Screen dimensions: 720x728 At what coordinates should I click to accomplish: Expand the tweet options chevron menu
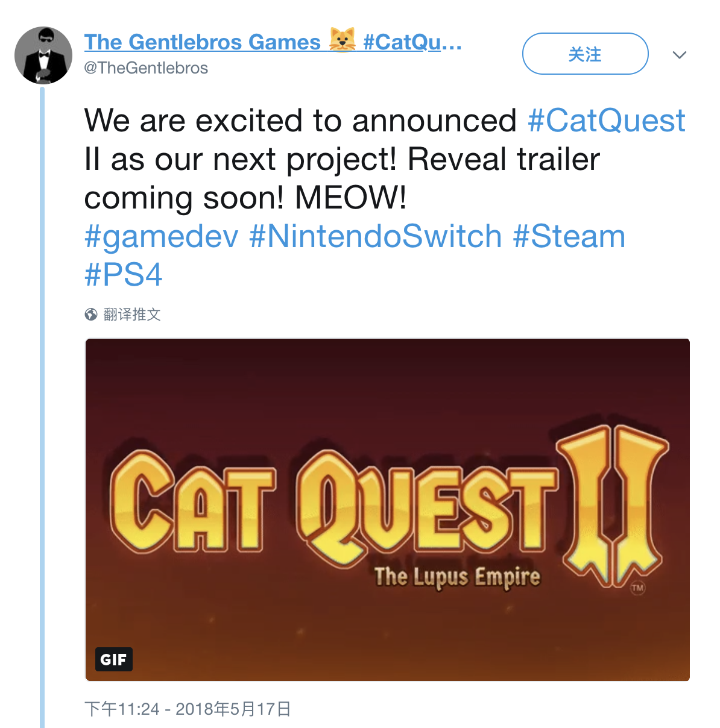[x=680, y=55]
